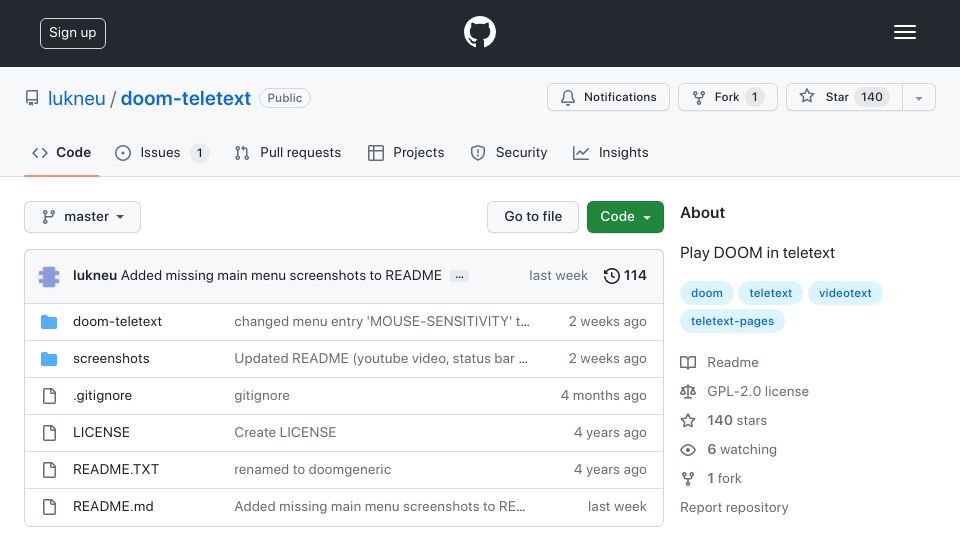
Task: Open the 'changed menu entry MOUSE-SENSITIVITY' commit
Action: click(x=382, y=321)
